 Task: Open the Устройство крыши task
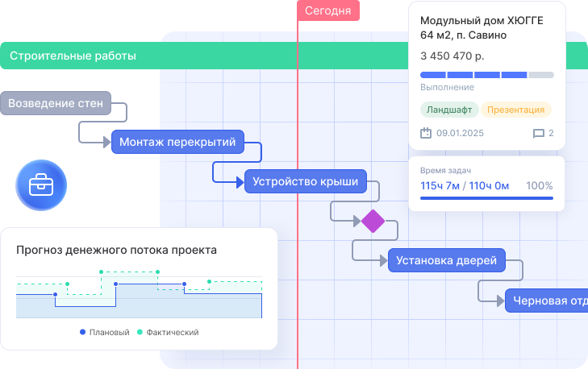pos(305,181)
